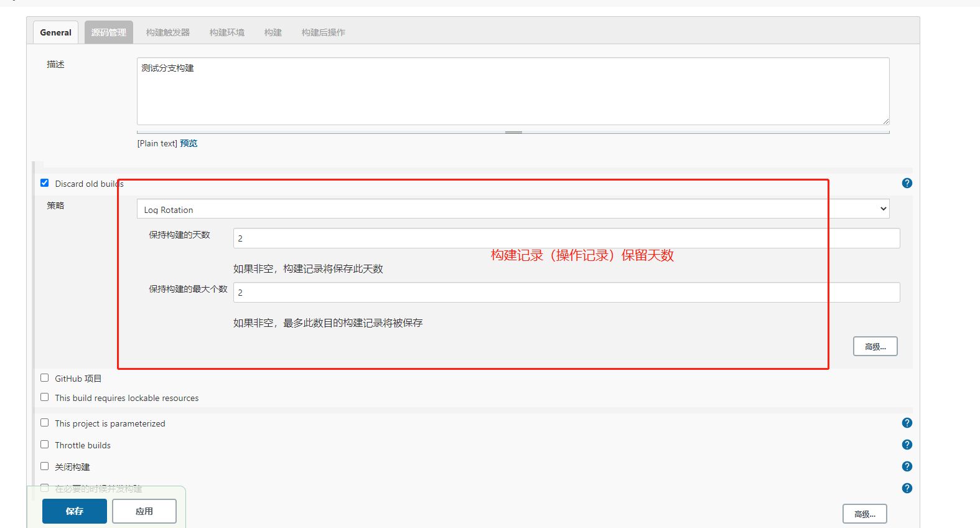
Task: Click the 保持构建的最大个数 input field
Action: (x=566, y=293)
